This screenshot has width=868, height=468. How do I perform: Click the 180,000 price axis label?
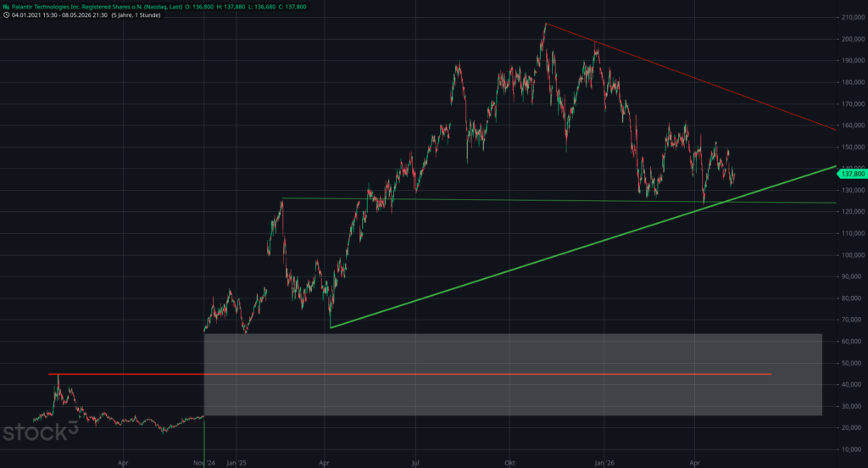(x=853, y=82)
